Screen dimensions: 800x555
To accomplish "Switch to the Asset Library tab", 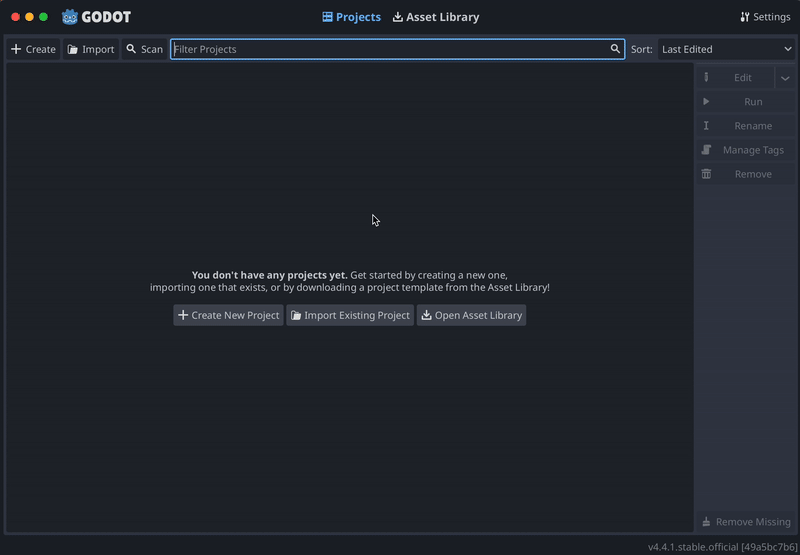I will pyautogui.click(x=435, y=17).
